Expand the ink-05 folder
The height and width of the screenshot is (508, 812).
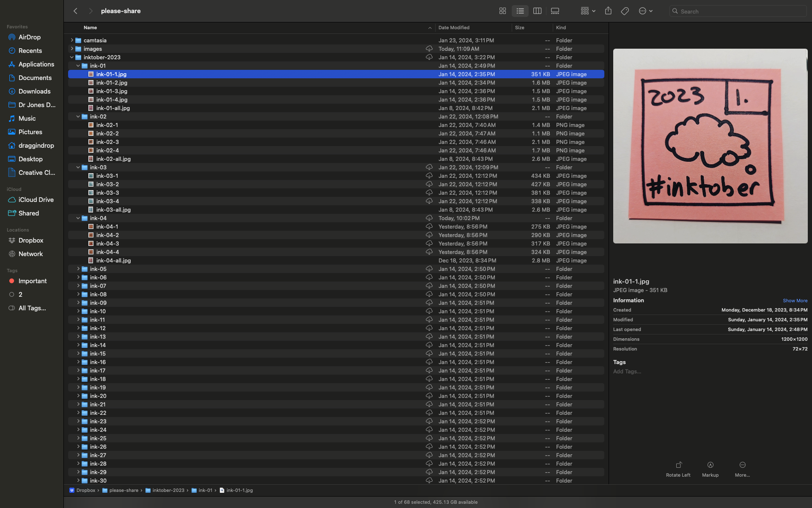pyautogui.click(x=78, y=269)
